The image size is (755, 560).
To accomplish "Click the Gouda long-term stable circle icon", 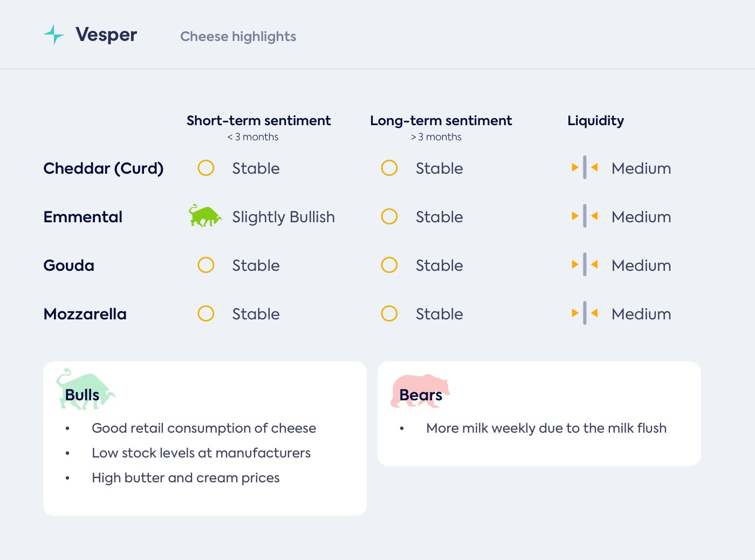I will point(389,265).
